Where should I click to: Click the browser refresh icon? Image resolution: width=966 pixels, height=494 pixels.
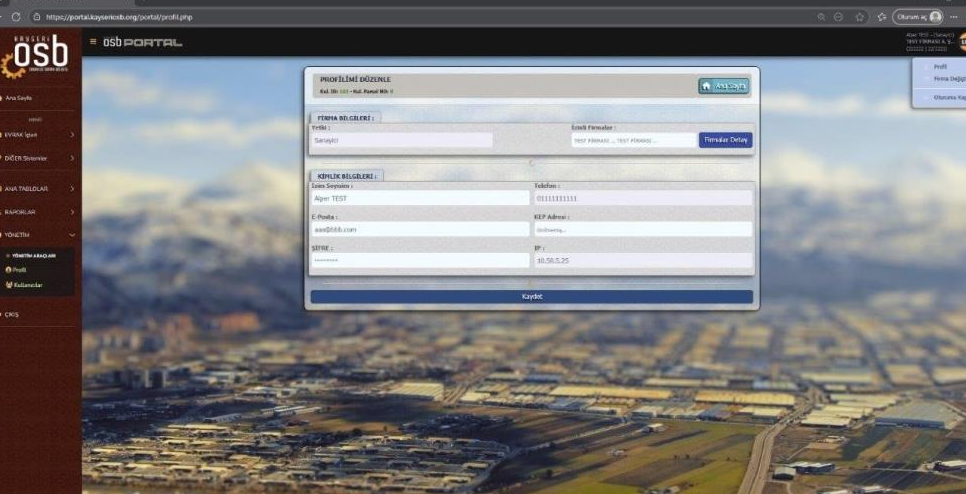pyautogui.click(x=15, y=17)
